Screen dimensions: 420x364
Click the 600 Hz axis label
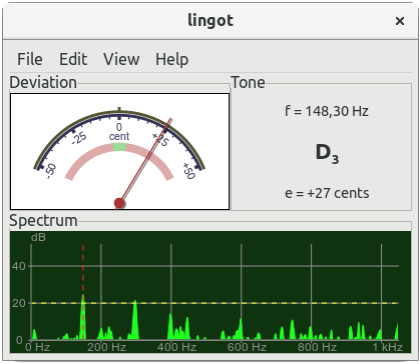pos(247,347)
